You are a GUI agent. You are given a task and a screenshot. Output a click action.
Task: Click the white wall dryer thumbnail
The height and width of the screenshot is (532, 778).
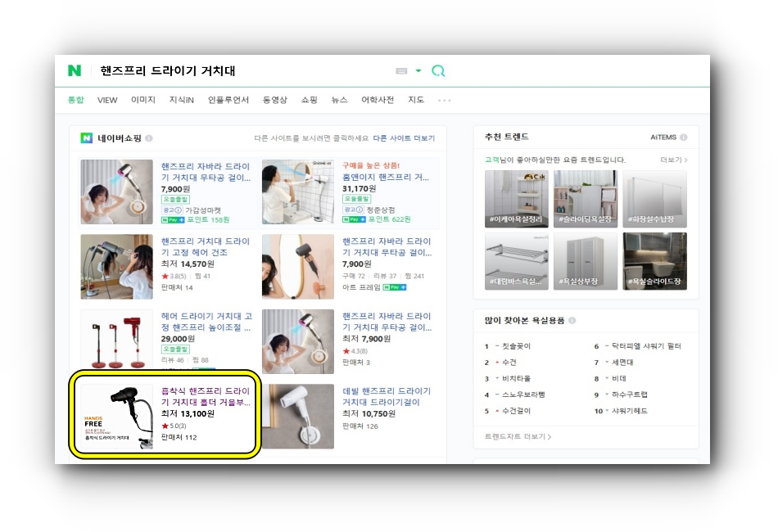298,417
